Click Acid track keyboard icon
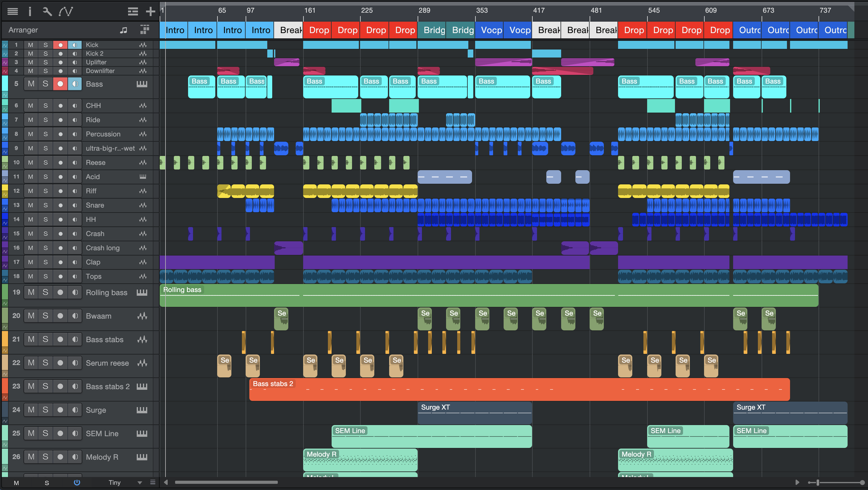This screenshot has height=490, width=868. tap(143, 177)
